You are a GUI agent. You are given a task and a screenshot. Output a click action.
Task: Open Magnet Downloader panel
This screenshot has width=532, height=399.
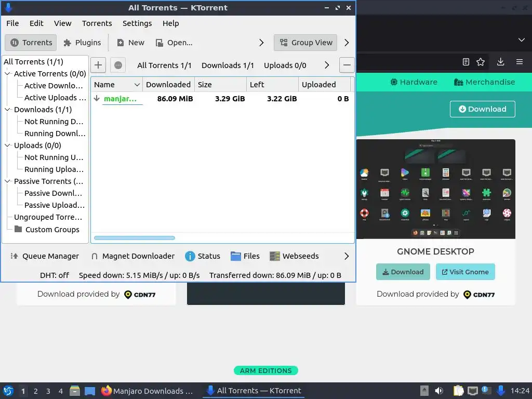point(132,256)
